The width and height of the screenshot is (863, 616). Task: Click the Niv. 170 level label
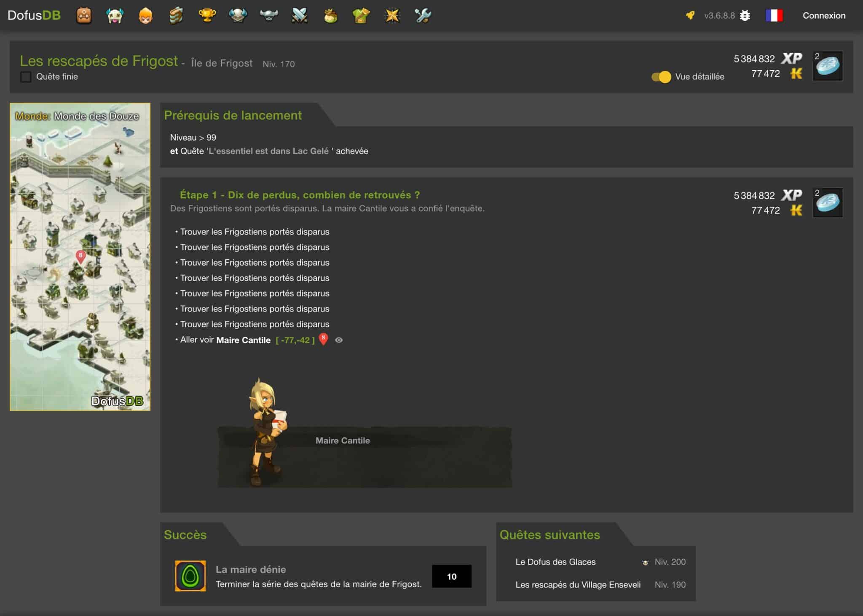279,64
